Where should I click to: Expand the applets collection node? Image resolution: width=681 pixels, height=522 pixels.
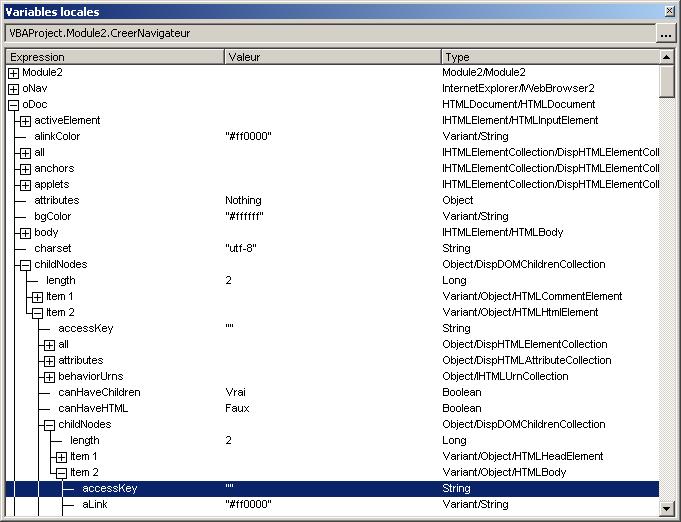click(x=25, y=185)
